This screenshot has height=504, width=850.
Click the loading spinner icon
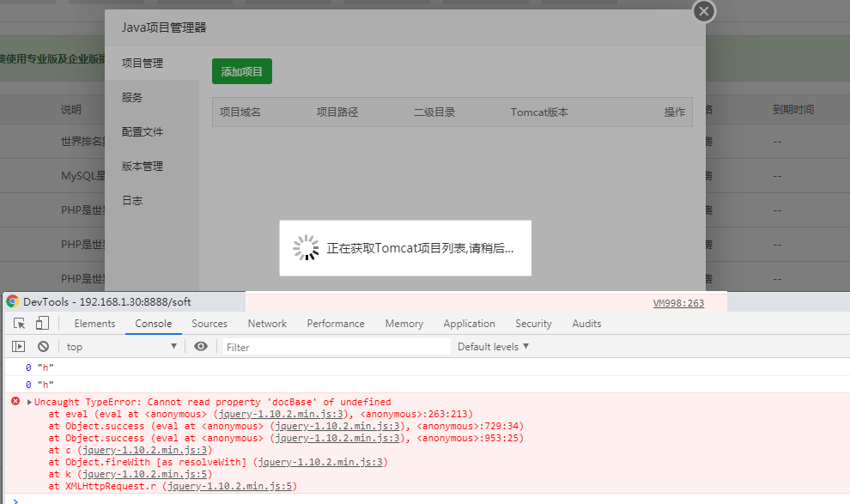tap(307, 247)
